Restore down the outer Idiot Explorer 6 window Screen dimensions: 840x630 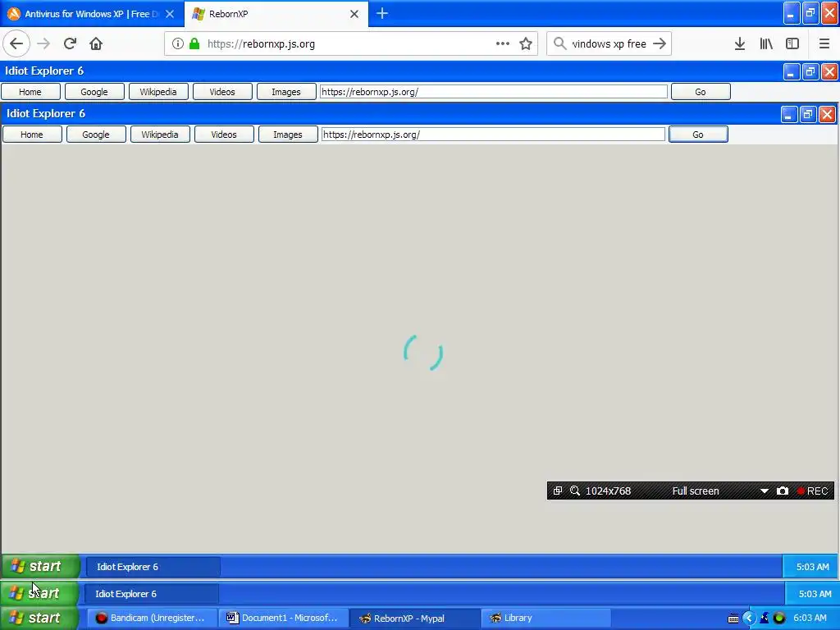click(x=810, y=71)
